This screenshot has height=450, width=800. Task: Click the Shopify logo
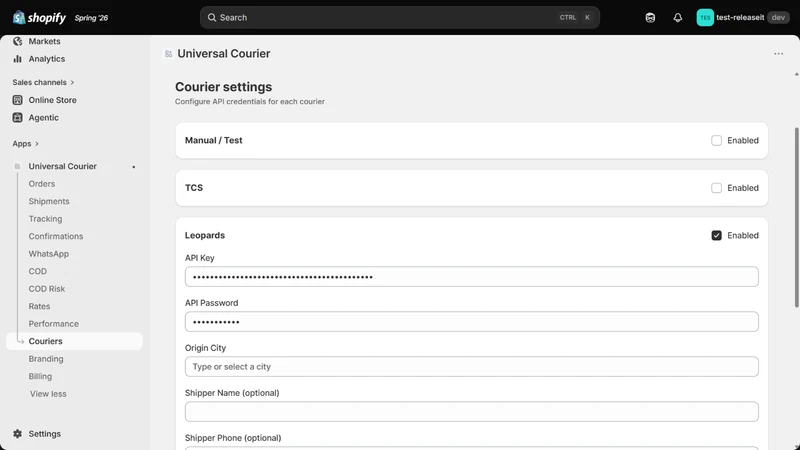click(x=39, y=18)
